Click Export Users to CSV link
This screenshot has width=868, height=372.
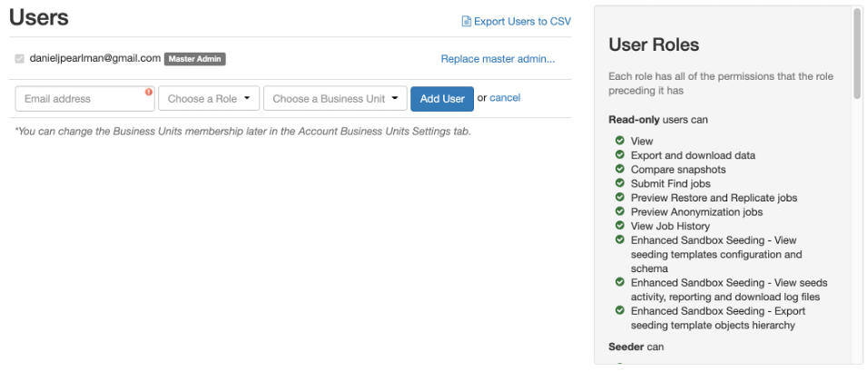click(x=523, y=21)
